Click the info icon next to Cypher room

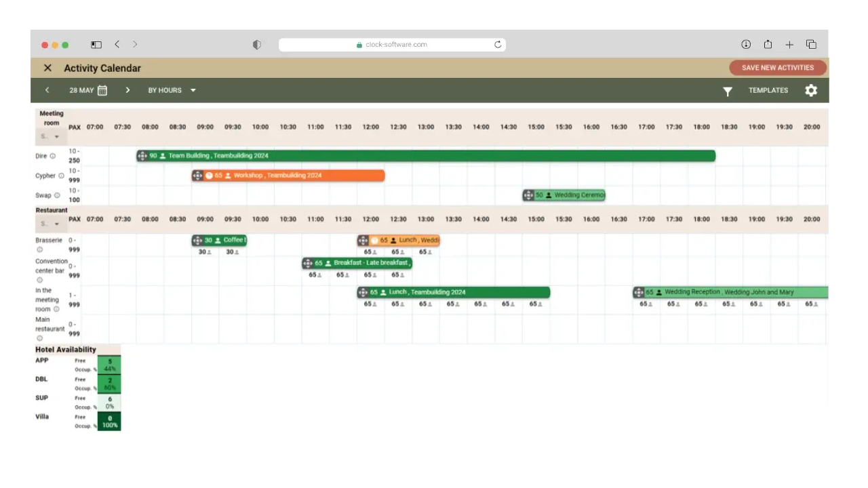pos(61,176)
